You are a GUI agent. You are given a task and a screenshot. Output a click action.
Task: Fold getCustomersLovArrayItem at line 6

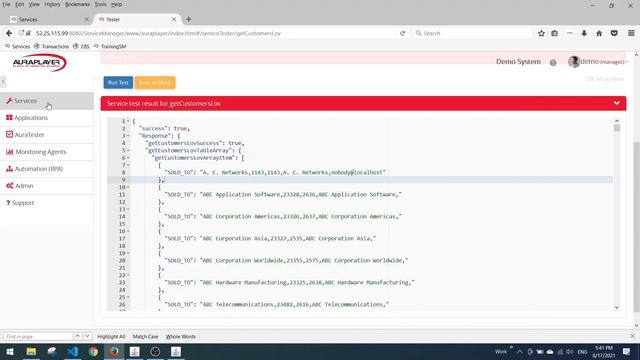point(128,158)
